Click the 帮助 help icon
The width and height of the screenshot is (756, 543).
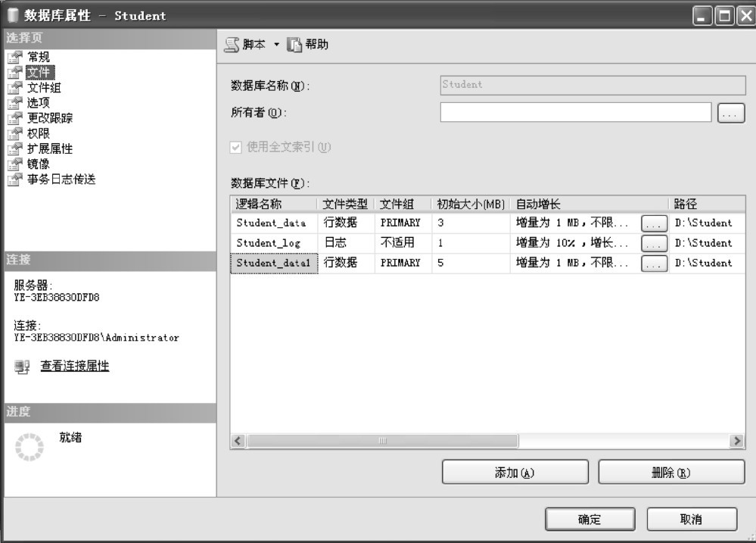294,45
